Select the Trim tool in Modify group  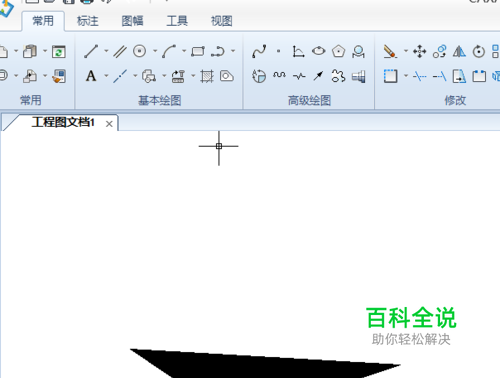[x=419, y=76]
